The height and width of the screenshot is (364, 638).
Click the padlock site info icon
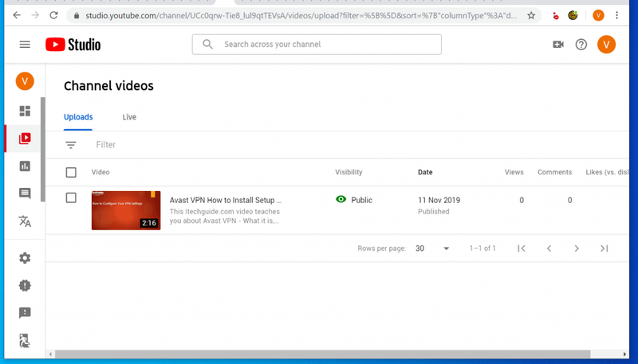pyautogui.click(x=77, y=16)
